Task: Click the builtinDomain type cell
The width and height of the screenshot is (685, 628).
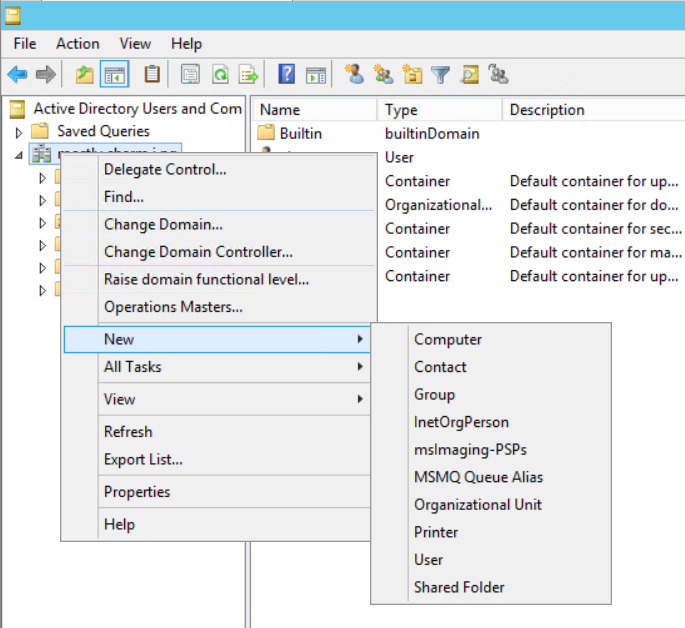Action: click(x=432, y=134)
